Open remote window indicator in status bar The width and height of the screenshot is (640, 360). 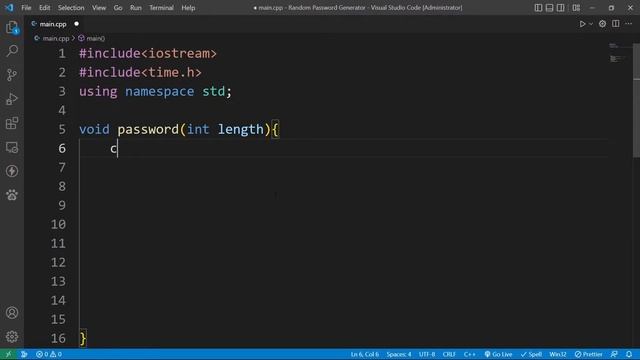[x=8, y=354]
